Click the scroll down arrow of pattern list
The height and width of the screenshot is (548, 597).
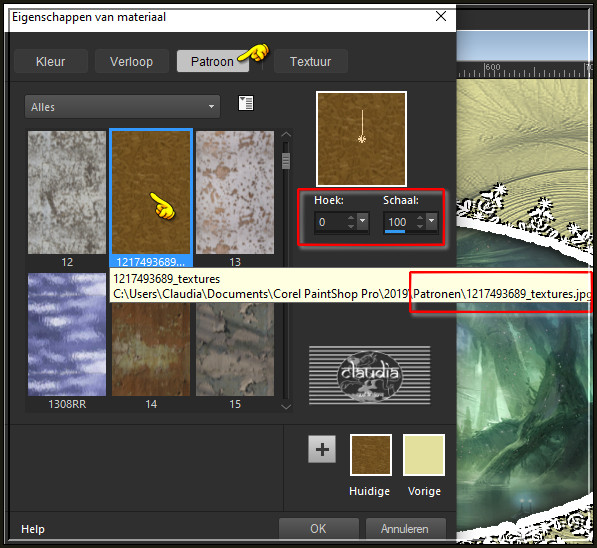click(286, 407)
